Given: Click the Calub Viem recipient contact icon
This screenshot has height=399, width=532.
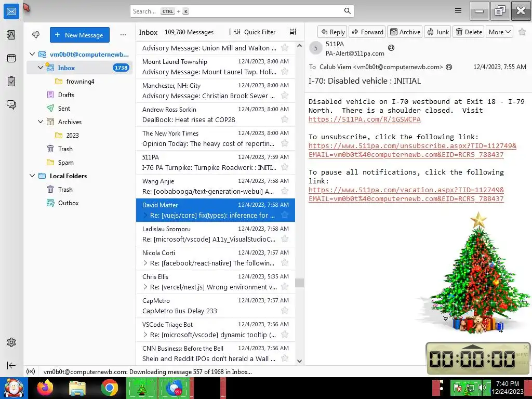Looking at the screenshot, I should click(x=449, y=67).
